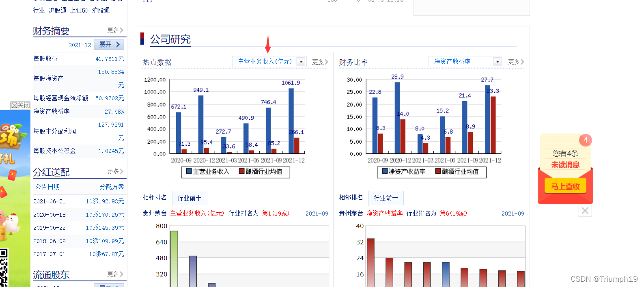Image resolution: width=644 pixels, height=287 pixels.
Task: Click the 2021-06-21 dividend row date
Action: point(49,201)
